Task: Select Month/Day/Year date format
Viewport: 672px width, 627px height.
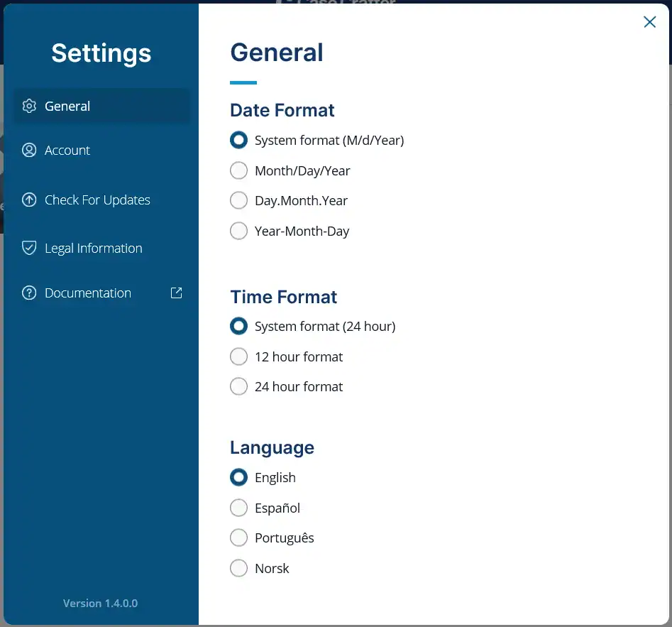Action: pyautogui.click(x=239, y=171)
